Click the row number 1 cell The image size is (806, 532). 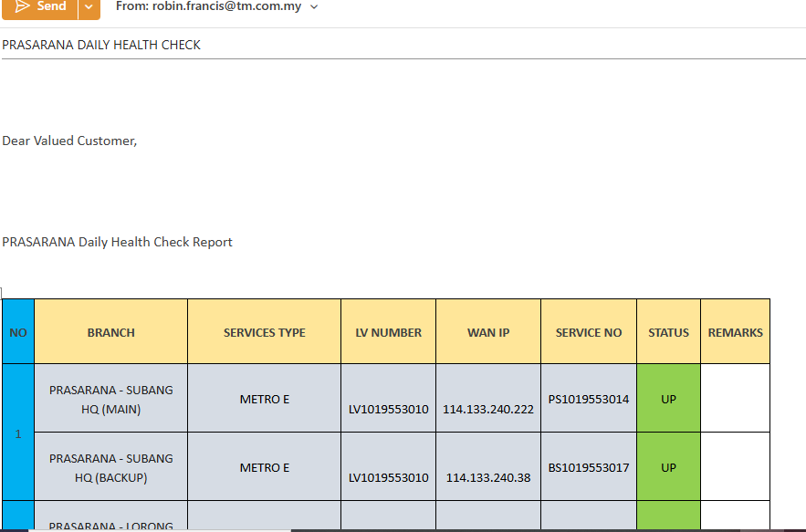(x=18, y=433)
